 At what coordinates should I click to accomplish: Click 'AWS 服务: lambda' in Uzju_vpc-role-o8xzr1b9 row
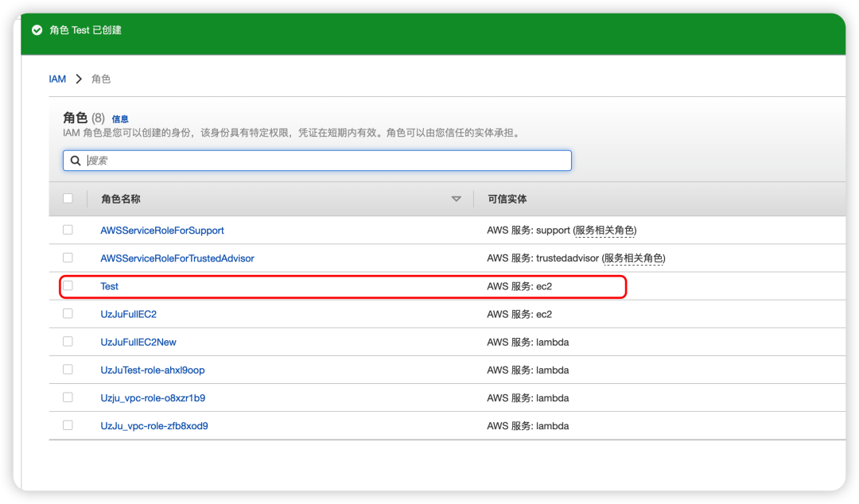[527, 398]
